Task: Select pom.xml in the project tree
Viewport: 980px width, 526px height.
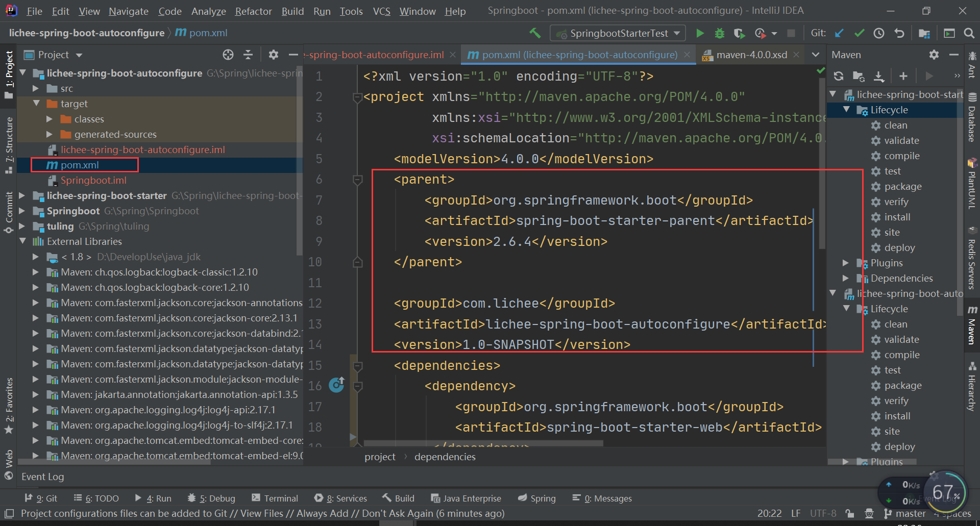Action: (x=80, y=165)
